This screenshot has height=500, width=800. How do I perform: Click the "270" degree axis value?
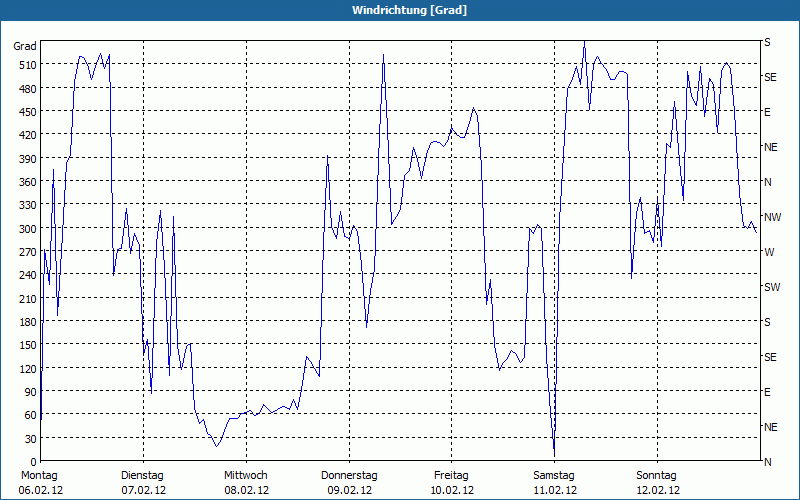(x=28, y=252)
